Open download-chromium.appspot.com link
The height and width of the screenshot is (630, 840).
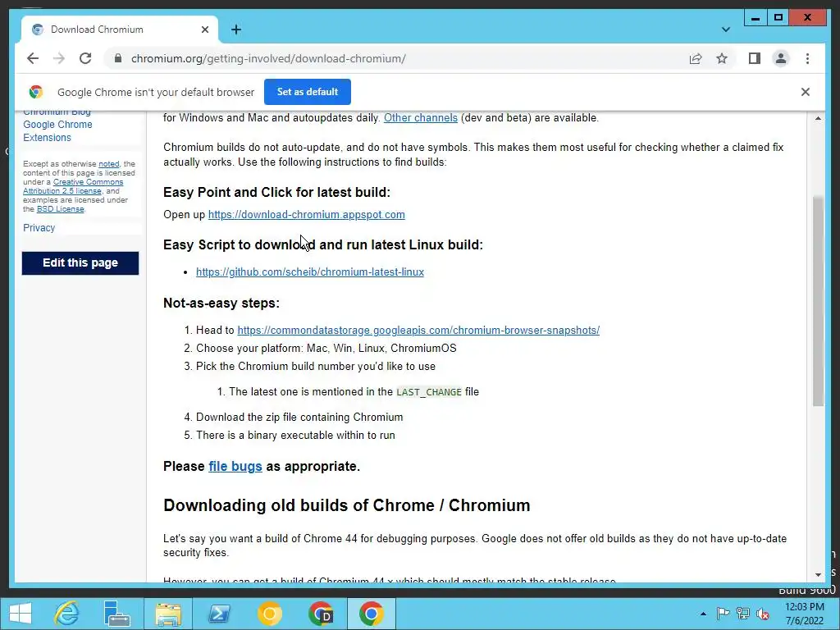pos(307,214)
